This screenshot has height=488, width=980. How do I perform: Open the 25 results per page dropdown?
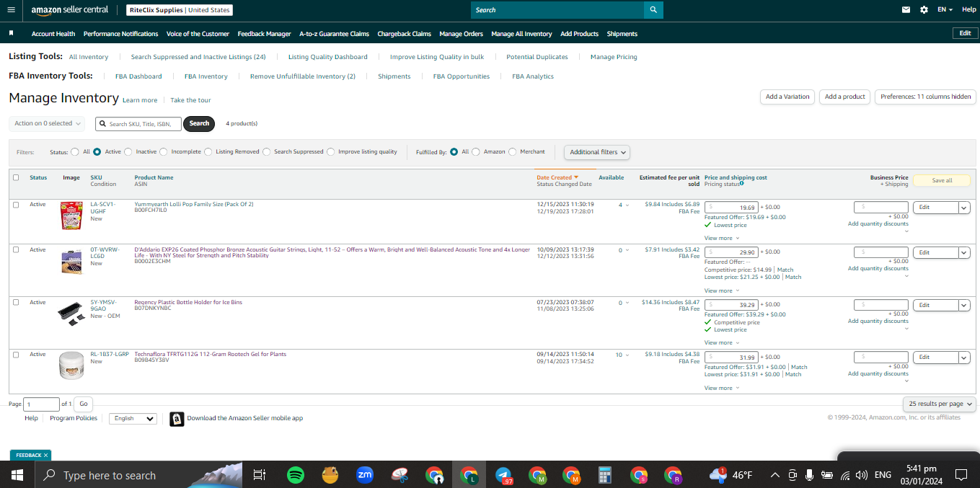click(940, 404)
